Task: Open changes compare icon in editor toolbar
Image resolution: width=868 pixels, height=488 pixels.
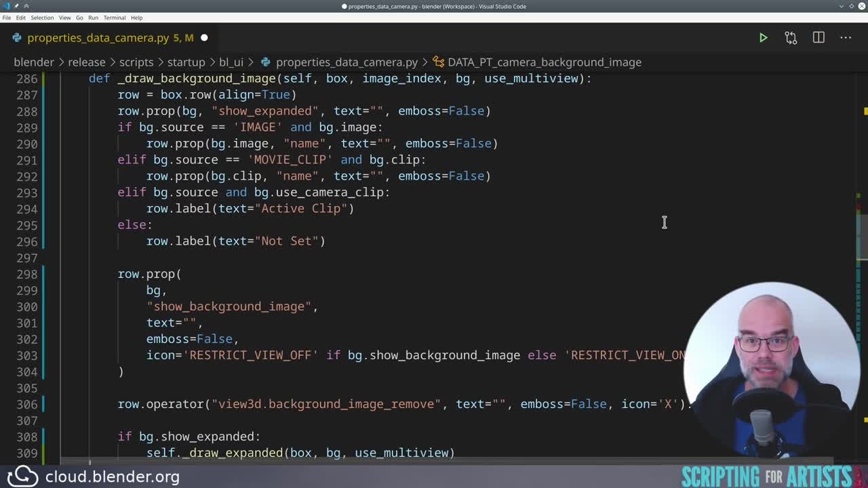Action: coord(791,38)
